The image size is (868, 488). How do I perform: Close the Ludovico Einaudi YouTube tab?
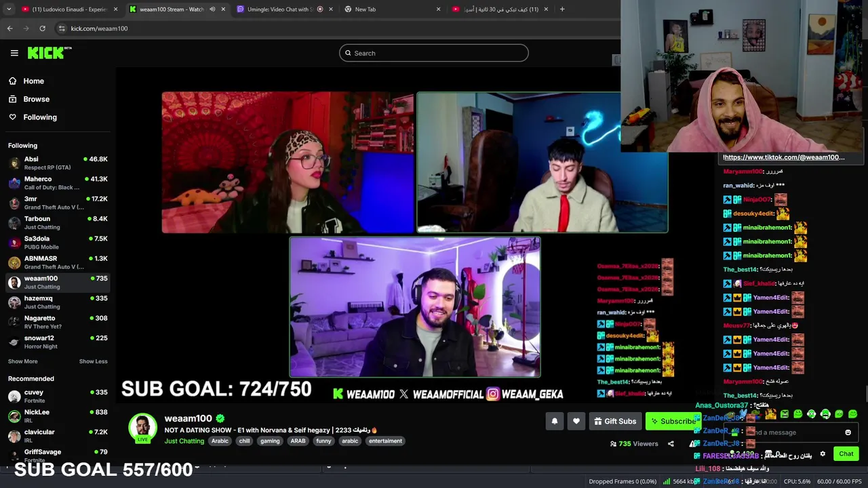[115, 9]
